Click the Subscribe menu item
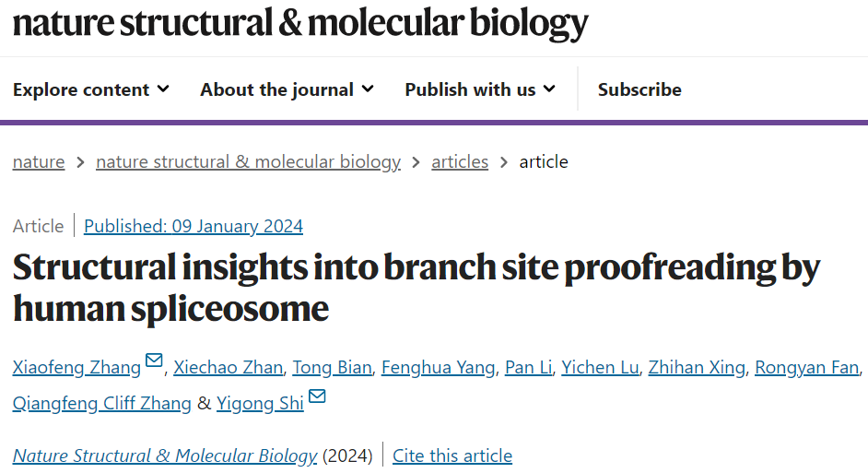The height and width of the screenshot is (473, 868). (639, 89)
